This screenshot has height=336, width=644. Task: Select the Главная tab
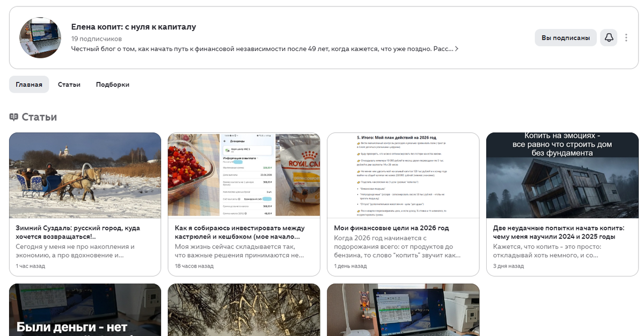[29, 85]
